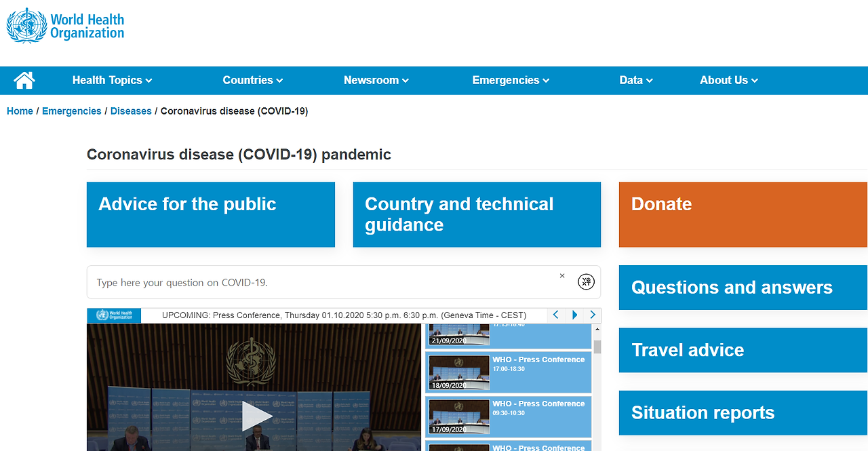Click the orange Donate tile
The height and width of the screenshot is (451, 868).
(743, 214)
